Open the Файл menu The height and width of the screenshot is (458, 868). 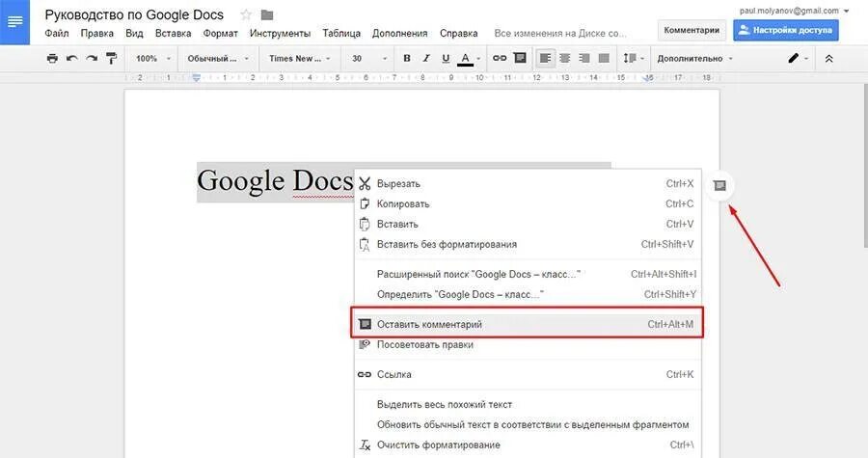57,33
